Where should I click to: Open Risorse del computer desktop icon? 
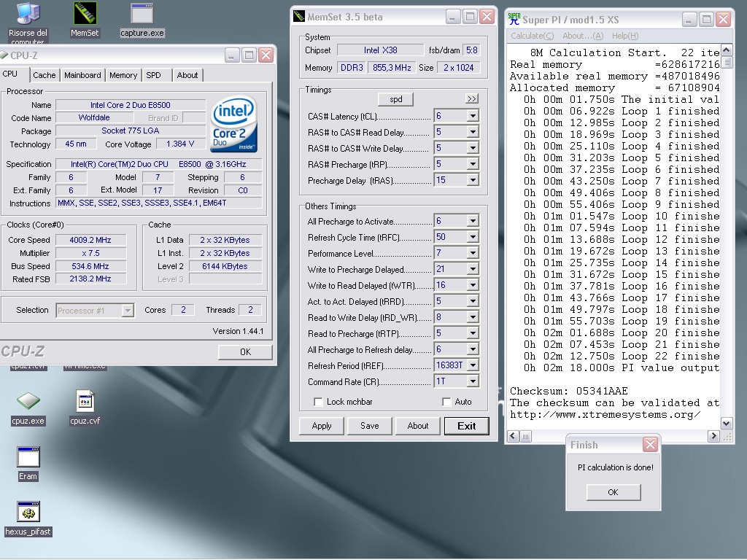pyautogui.click(x=28, y=21)
